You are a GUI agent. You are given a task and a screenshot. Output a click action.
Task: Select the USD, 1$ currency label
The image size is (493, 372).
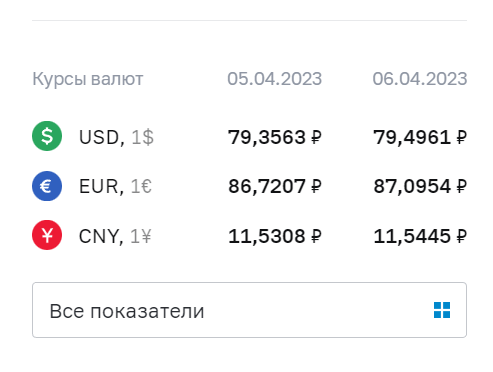pos(116,137)
